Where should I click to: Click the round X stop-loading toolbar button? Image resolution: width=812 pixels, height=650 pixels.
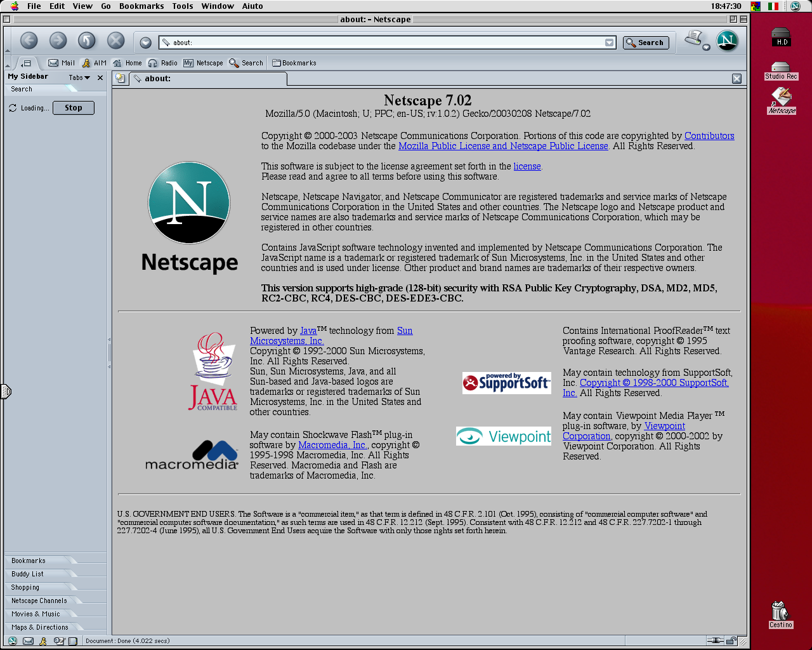(x=116, y=41)
